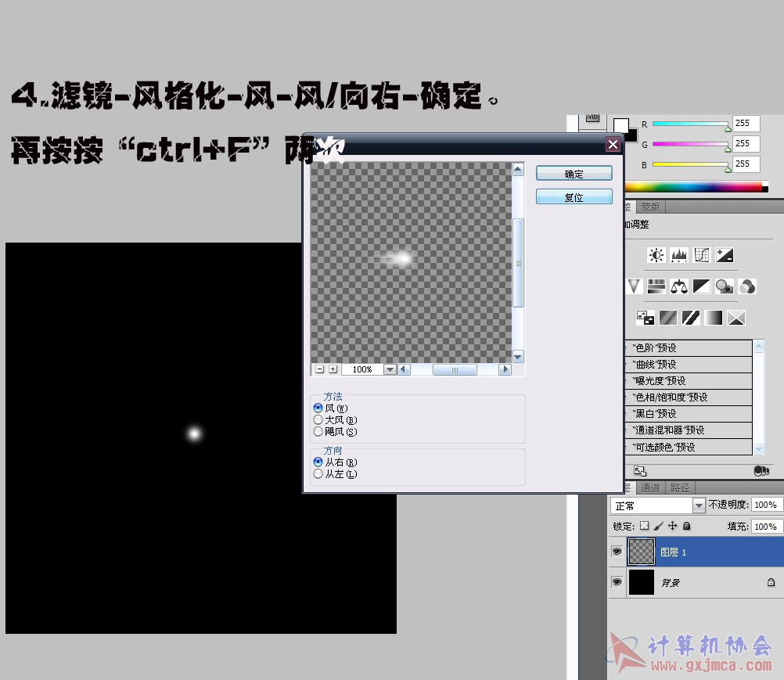Viewport: 784px width, 680px height.
Task: Add a Channel Mixer adjustment
Action: point(747,286)
